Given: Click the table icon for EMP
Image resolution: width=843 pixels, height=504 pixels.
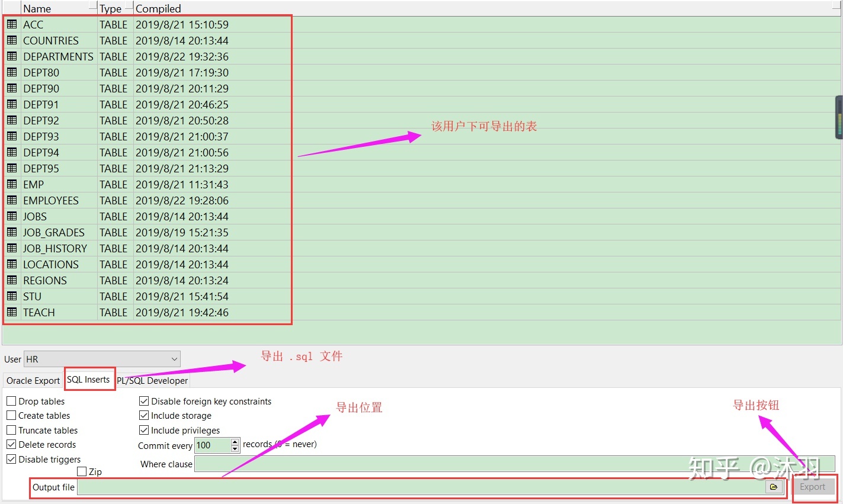Looking at the screenshot, I should click(12, 184).
